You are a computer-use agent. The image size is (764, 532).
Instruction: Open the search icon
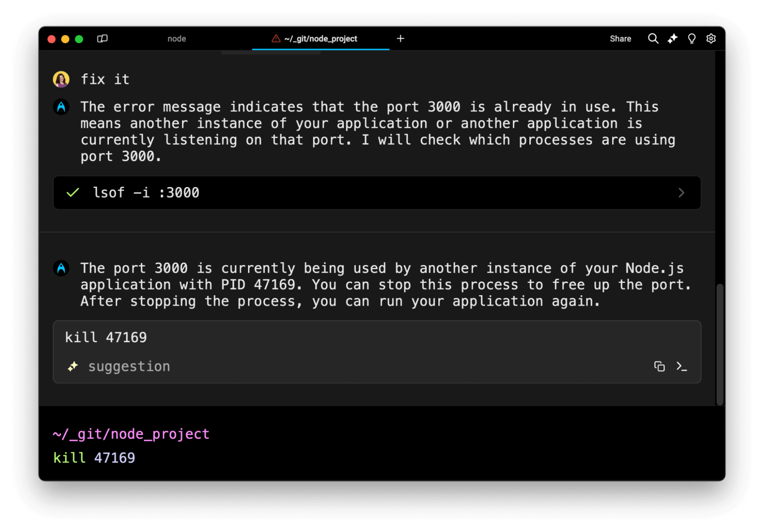[653, 39]
